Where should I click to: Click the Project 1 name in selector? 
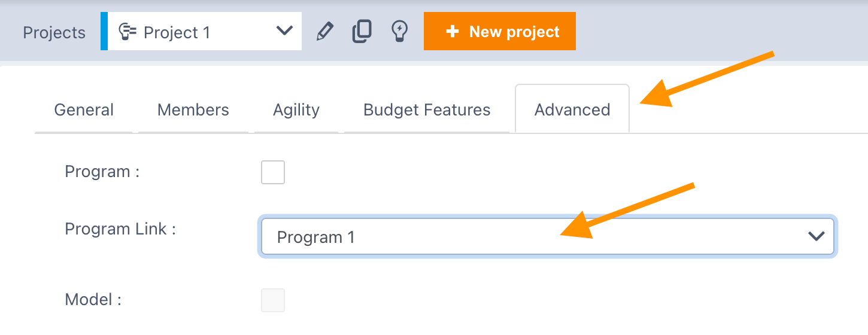click(177, 32)
